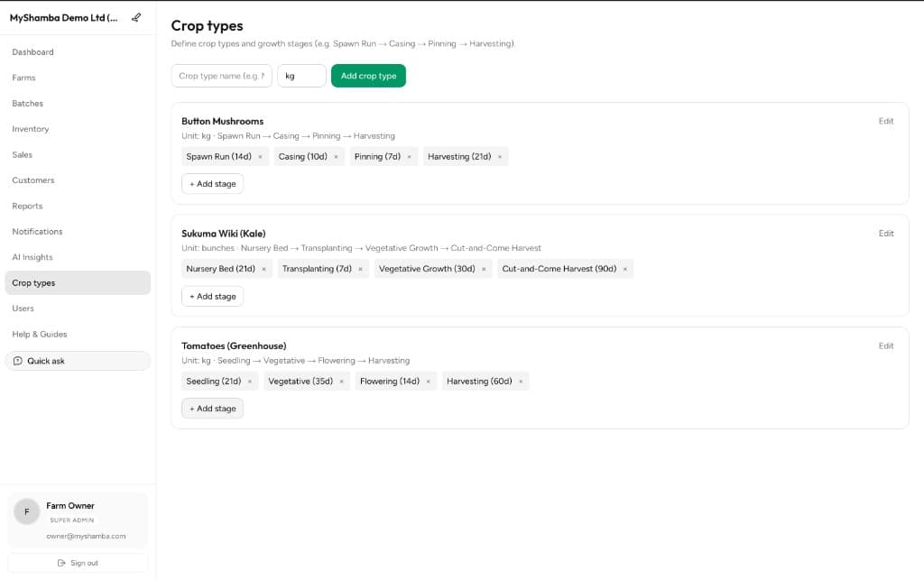Viewport: 924px width, 580px height.
Task: Delete the Casing (10d) stage chip
Action: [x=337, y=156]
